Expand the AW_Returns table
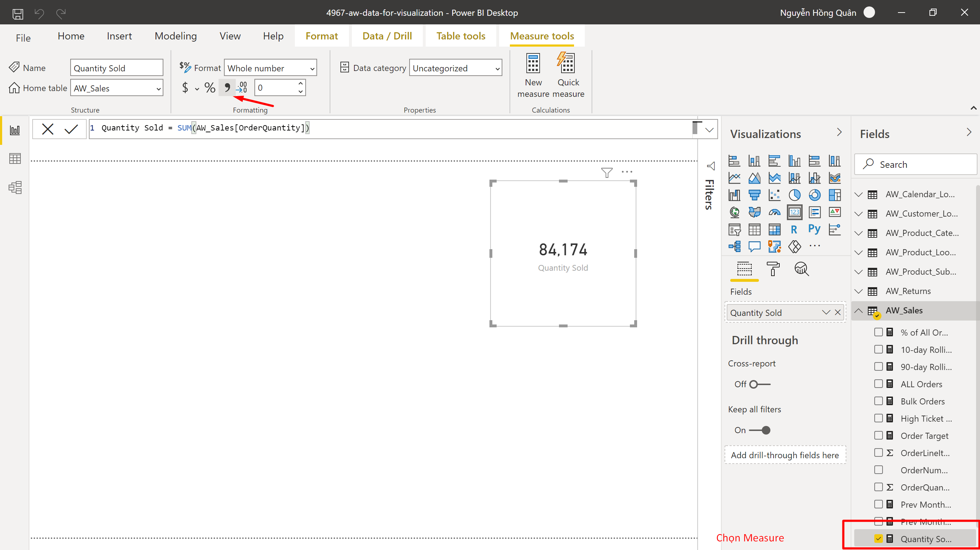Screen dimensions: 980x550 click(x=859, y=291)
